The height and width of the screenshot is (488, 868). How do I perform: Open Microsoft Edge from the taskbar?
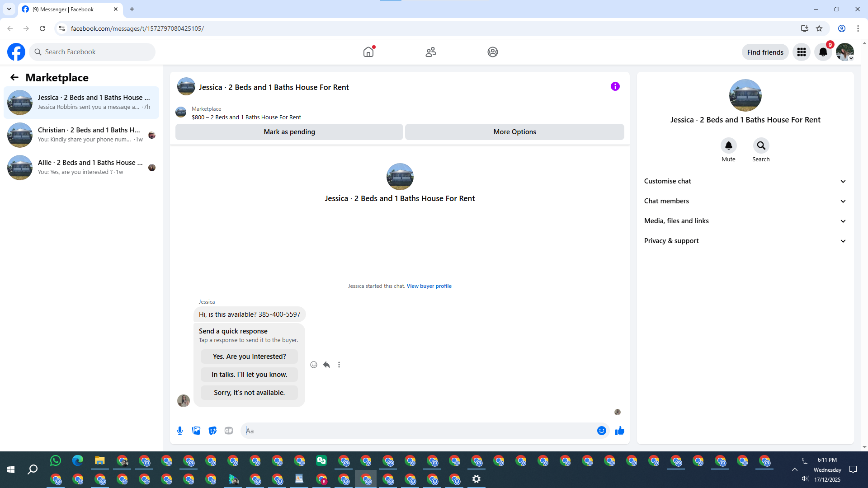coord(78,460)
